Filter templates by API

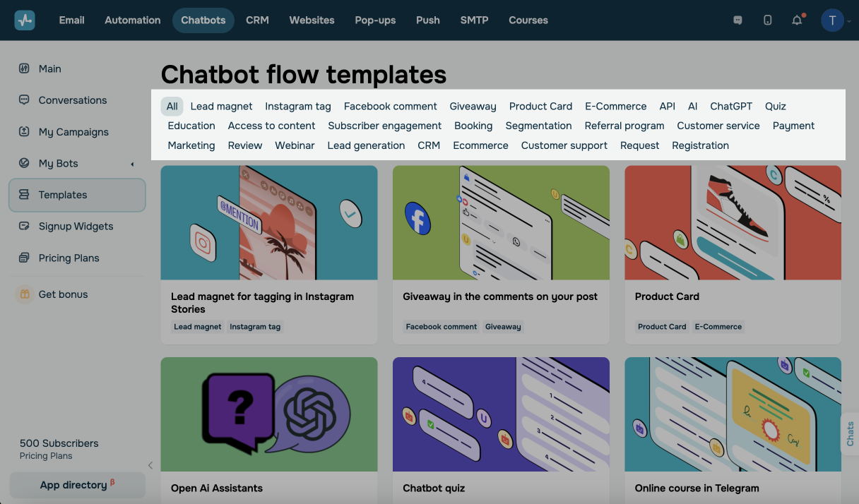click(x=668, y=106)
